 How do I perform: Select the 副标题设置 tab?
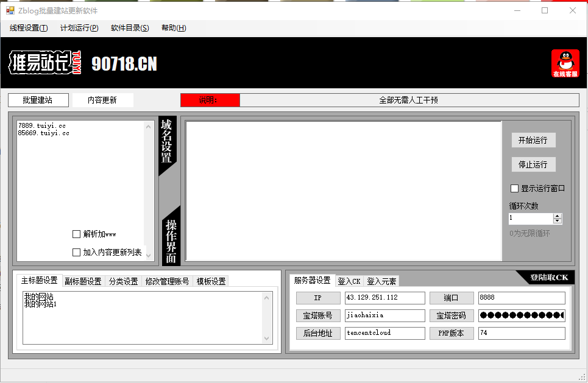tap(83, 281)
